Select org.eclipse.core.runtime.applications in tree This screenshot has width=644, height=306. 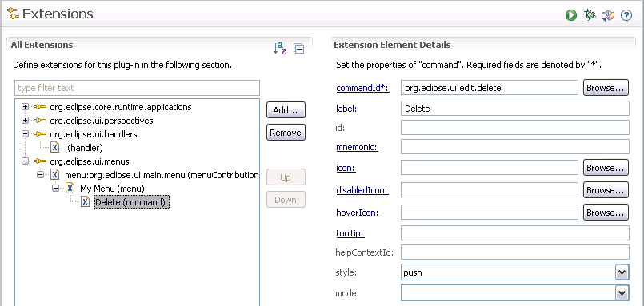click(120, 108)
